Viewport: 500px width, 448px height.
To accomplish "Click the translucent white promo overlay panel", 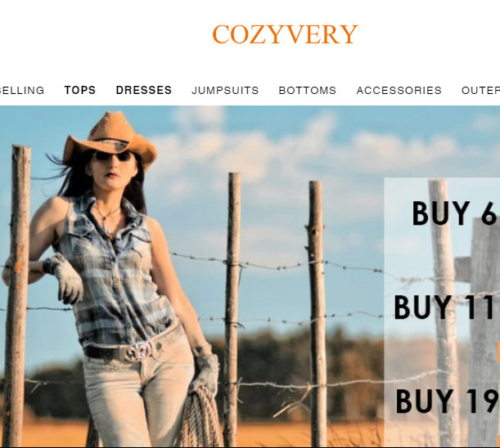I will click(x=442, y=312).
